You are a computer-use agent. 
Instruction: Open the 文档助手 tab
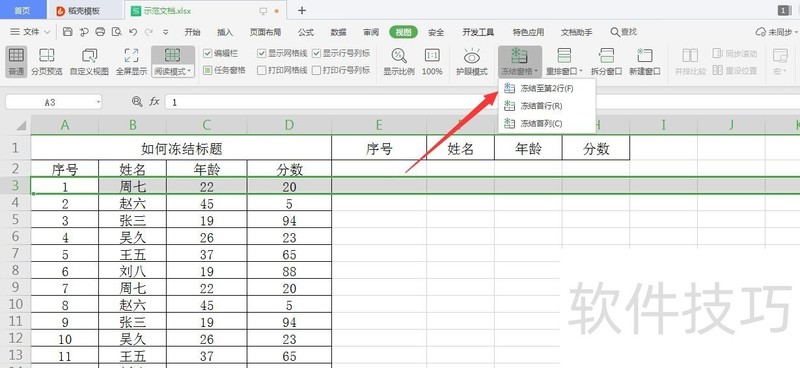tap(577, 32)
